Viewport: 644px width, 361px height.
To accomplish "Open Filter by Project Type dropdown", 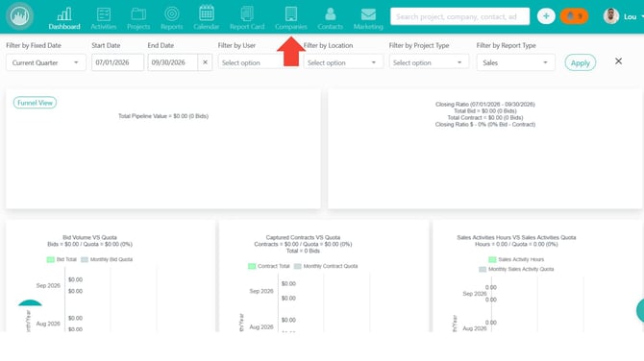I will click(x=429, y=62).
